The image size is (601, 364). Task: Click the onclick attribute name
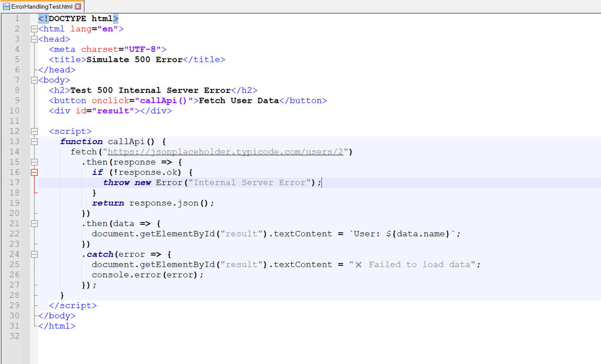pos(110,101)
